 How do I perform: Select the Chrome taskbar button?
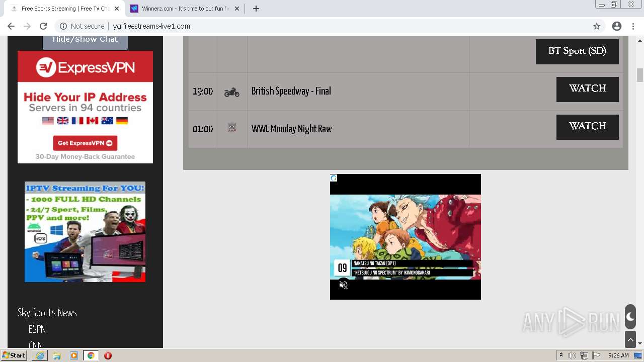click(91, 355)
